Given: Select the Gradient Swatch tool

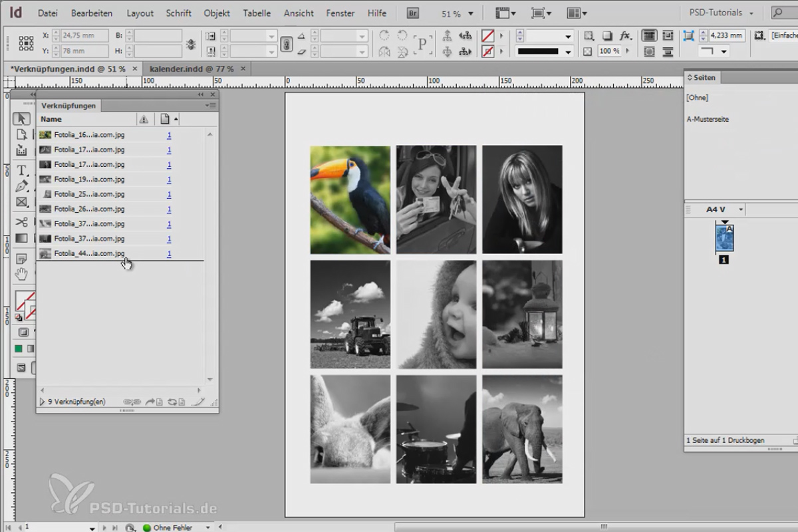Looking at the screenshot, I should (x=21, y=238).
